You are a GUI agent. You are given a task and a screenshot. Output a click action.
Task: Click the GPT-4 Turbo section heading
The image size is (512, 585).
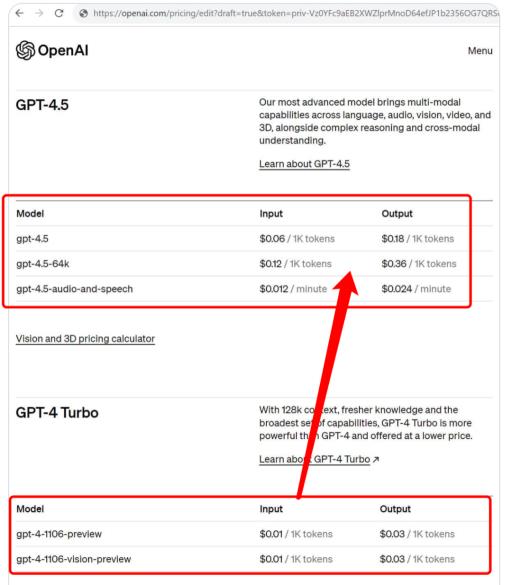click(57, 413)
